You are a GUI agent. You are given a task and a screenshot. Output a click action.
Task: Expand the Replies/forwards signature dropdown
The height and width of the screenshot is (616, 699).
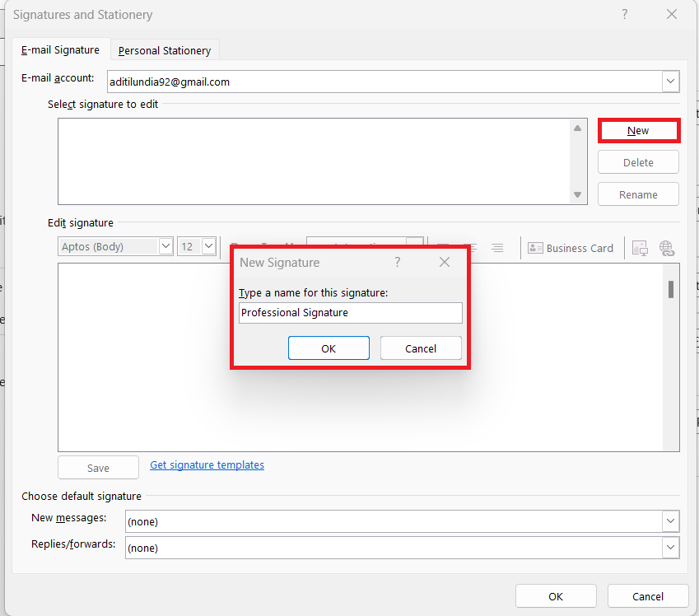670,548
